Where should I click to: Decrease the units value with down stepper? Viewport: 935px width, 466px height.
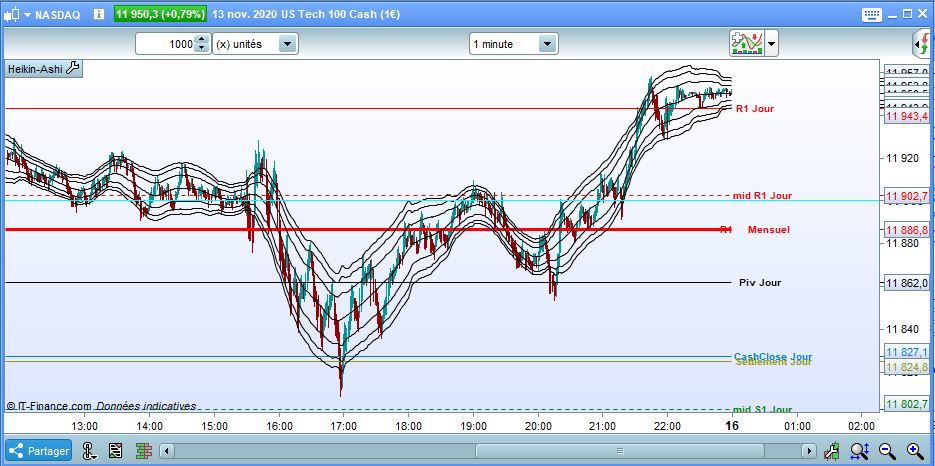click(203, 49)
